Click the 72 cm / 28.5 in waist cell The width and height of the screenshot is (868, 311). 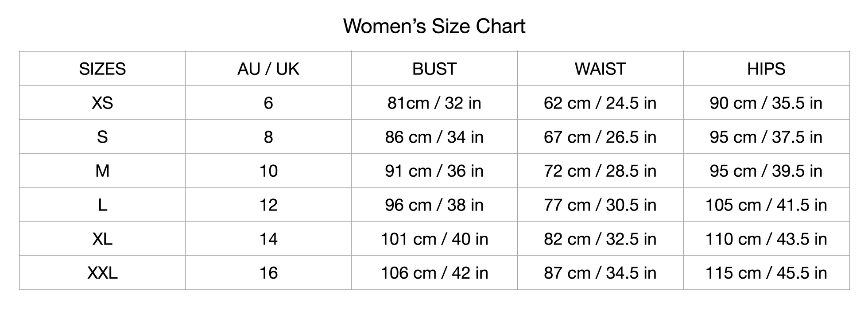[600, 171]
